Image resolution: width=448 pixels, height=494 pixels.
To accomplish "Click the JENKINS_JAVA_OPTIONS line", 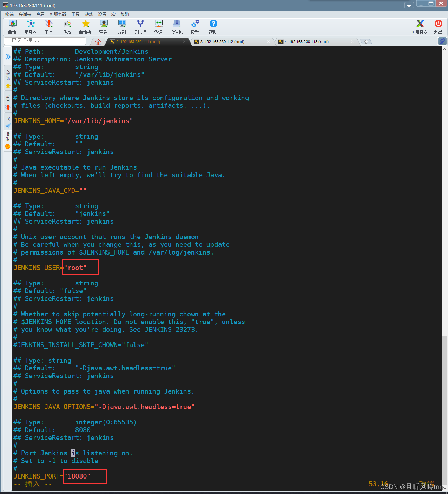I will pyautogui.click(x=104, y=407).
